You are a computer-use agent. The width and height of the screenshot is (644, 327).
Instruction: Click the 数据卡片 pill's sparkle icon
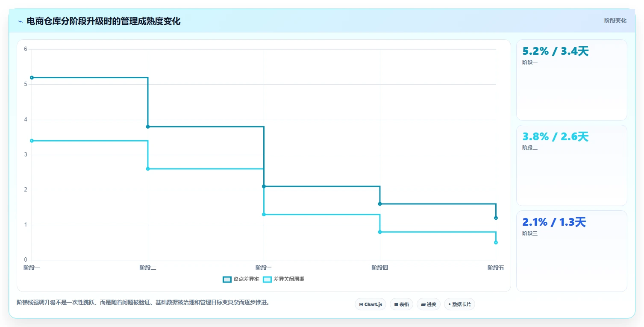(450, 305)
